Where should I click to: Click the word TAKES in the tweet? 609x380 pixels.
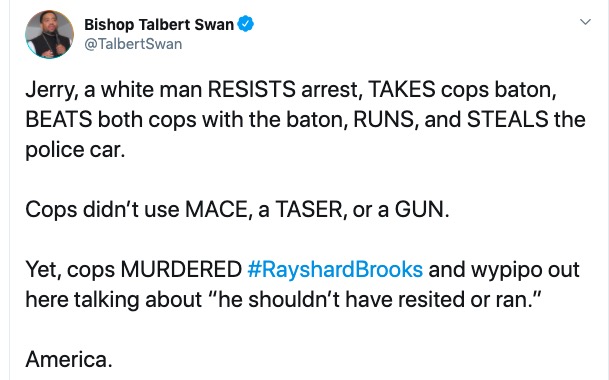402,89
